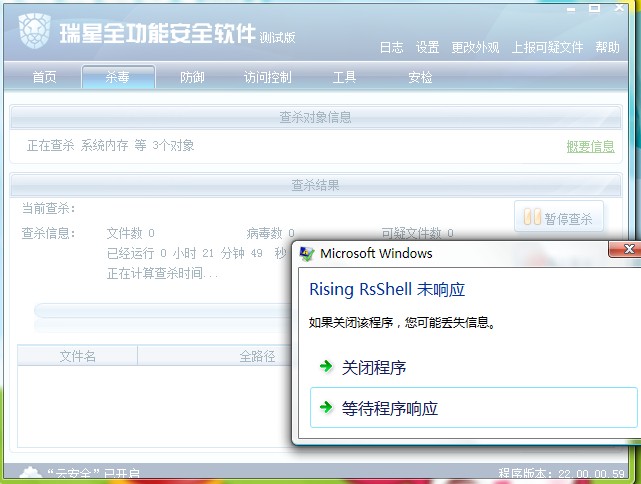Click the 瑞星全功能安全软件 title text
The image size is (641, 484).
click(158, 33)
